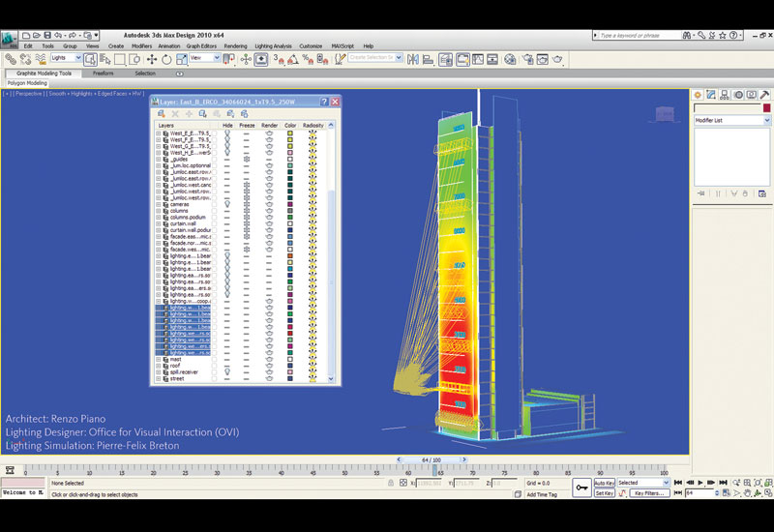Click the Select and Link tool icon
Image resolution: width=774 pixels, height=532 pixels.
11,60
